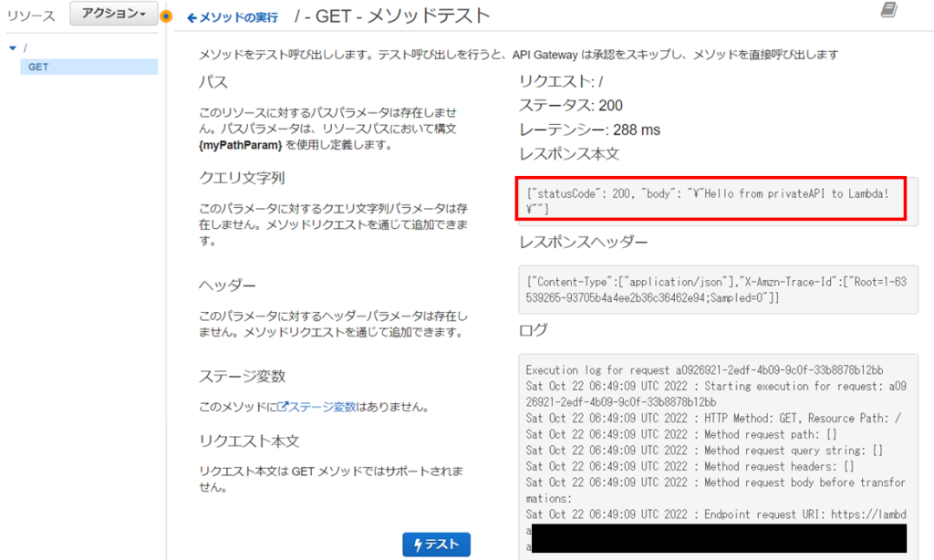The width and height of the screenshot is (934, 560).
Task: Click log line "Method request path: {}"
Action: click(770, 434)
